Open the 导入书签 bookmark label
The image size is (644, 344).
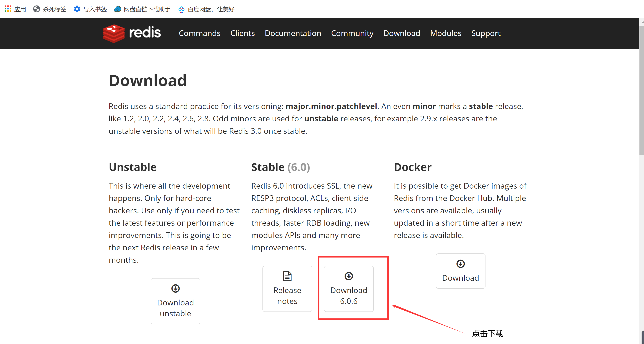click(x=95, y=9)
